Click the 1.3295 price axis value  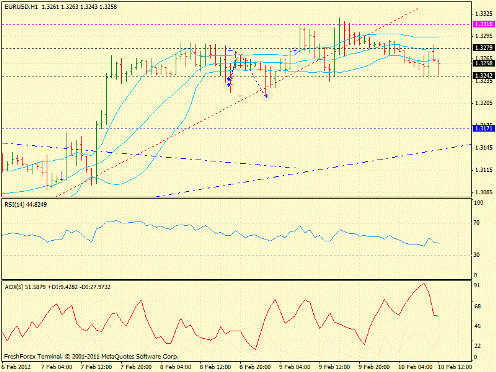[484, 36]
